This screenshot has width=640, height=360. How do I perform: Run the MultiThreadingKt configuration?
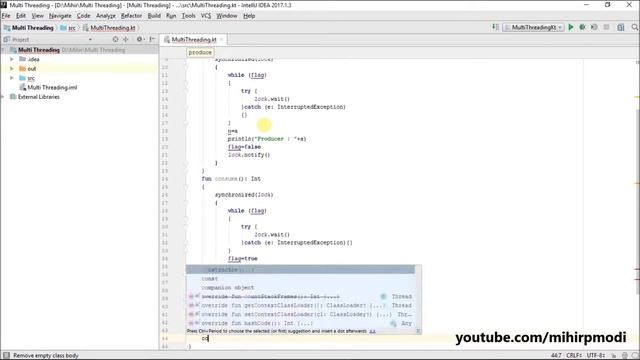click(571, 27)
